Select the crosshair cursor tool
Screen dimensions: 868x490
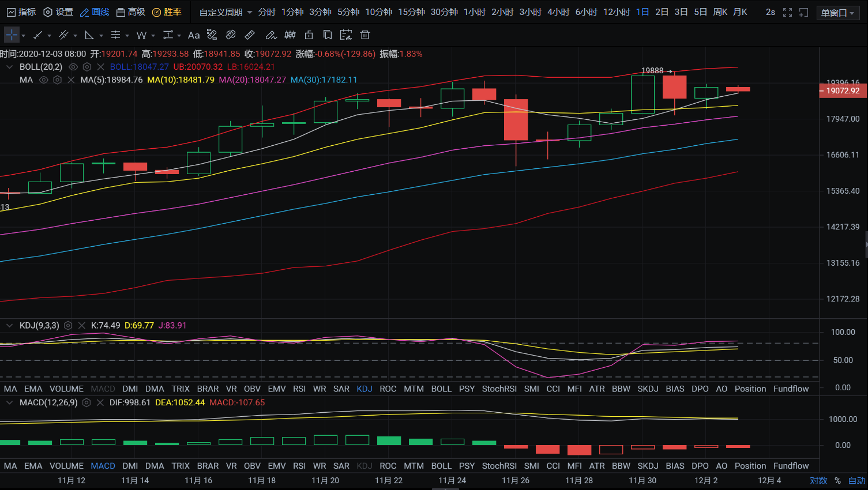pyautogui.click(x=12, y=35)
